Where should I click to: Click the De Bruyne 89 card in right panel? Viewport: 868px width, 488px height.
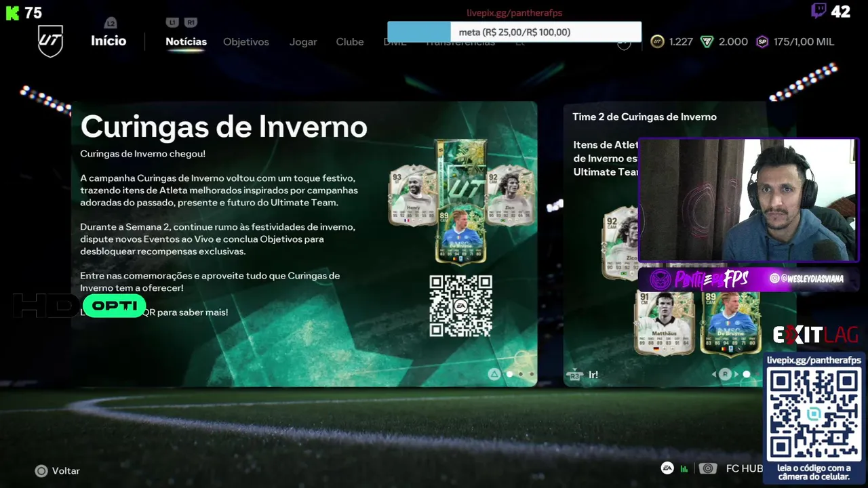(730, 324)
